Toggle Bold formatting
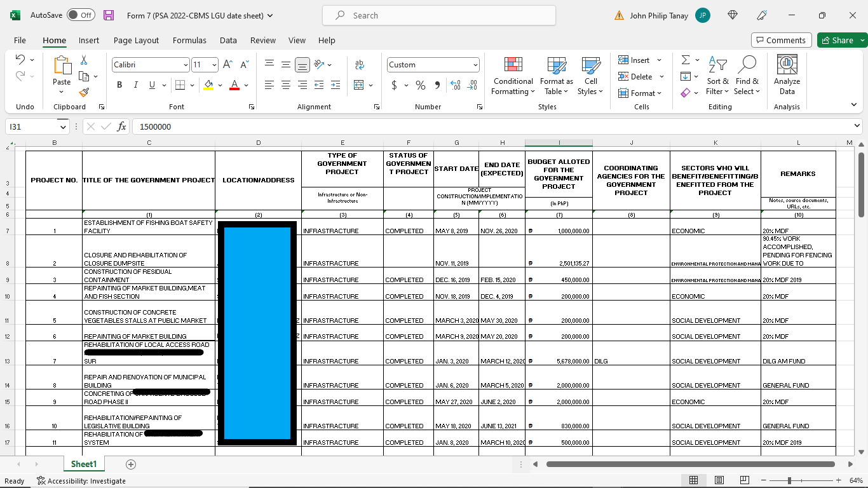The height and width of the screenshot is (488, 868). (119, 85)
